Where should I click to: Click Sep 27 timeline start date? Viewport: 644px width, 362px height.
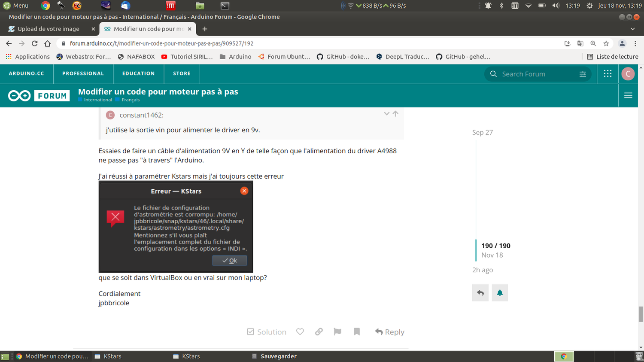483,132
